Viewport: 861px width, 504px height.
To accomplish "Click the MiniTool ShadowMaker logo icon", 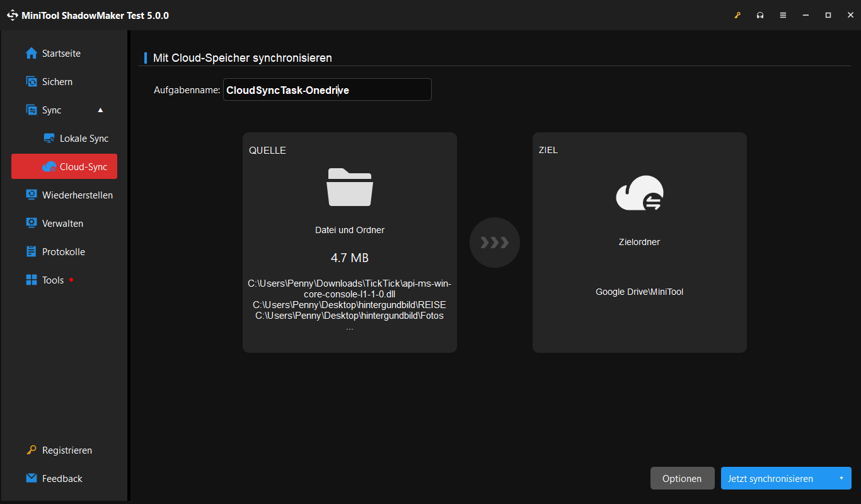I will [x=13, y=15].
